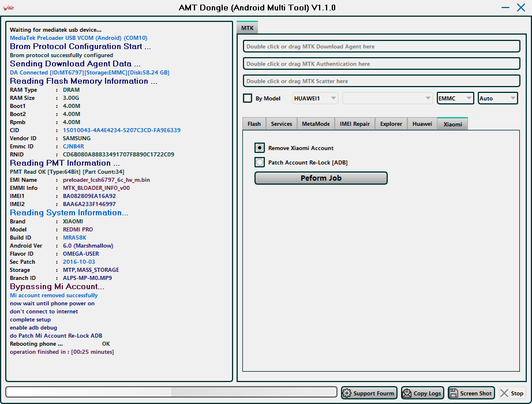532x404 pixels.
Task: Select Remove Xiaomi Account radio option
Action: (260, 148)
